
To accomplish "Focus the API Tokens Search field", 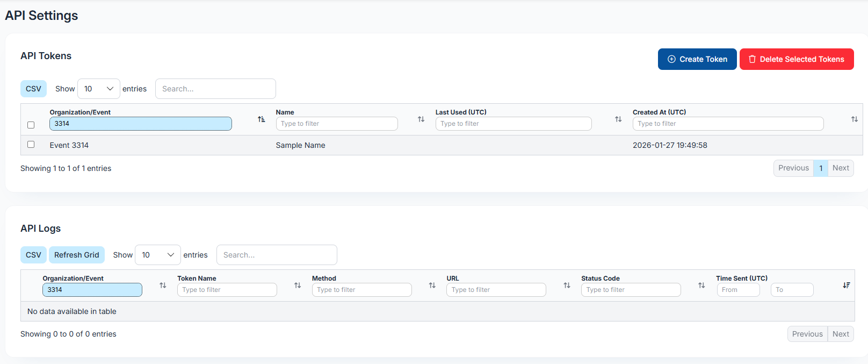I will pos(215,89).
